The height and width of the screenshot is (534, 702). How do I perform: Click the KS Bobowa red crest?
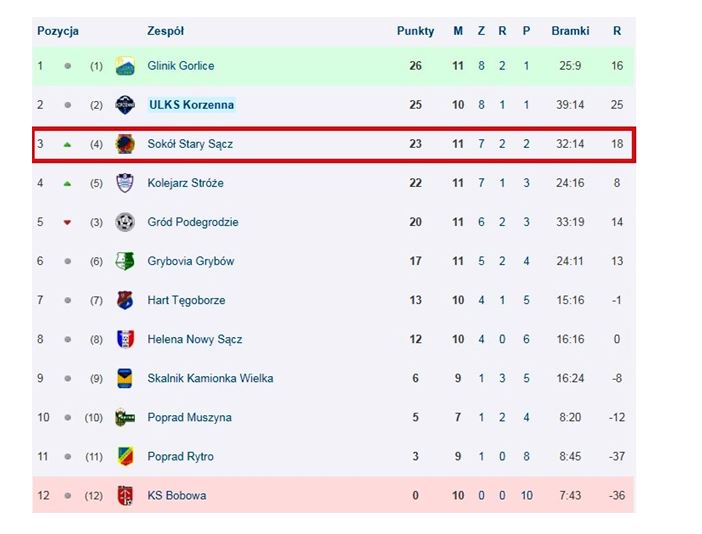[x=125, y=495]
